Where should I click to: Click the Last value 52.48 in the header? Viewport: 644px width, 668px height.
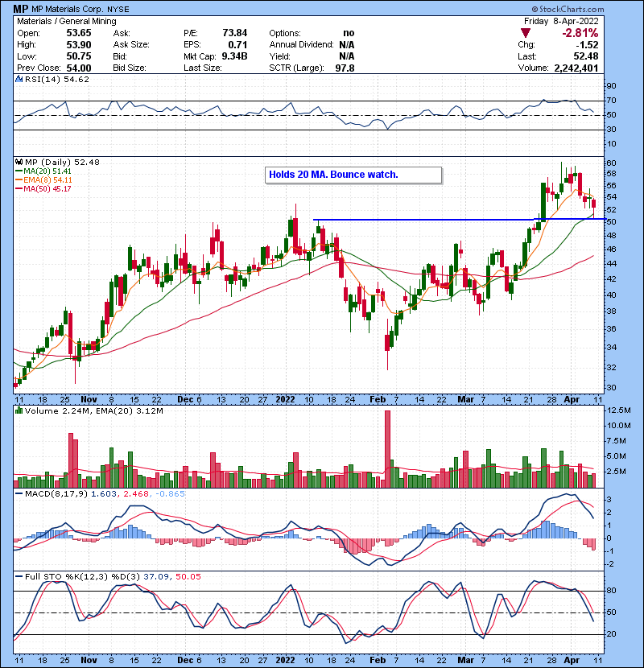point(585,56)
